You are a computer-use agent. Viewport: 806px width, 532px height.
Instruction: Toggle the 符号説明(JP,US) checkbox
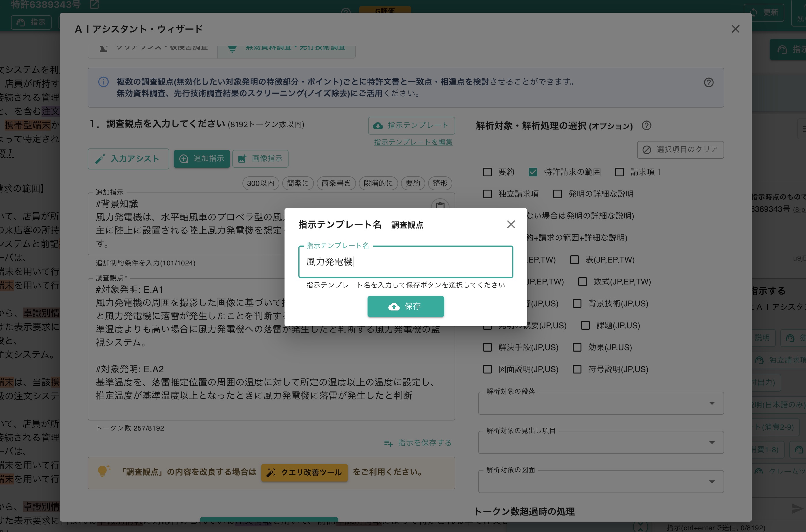point(577,369)
